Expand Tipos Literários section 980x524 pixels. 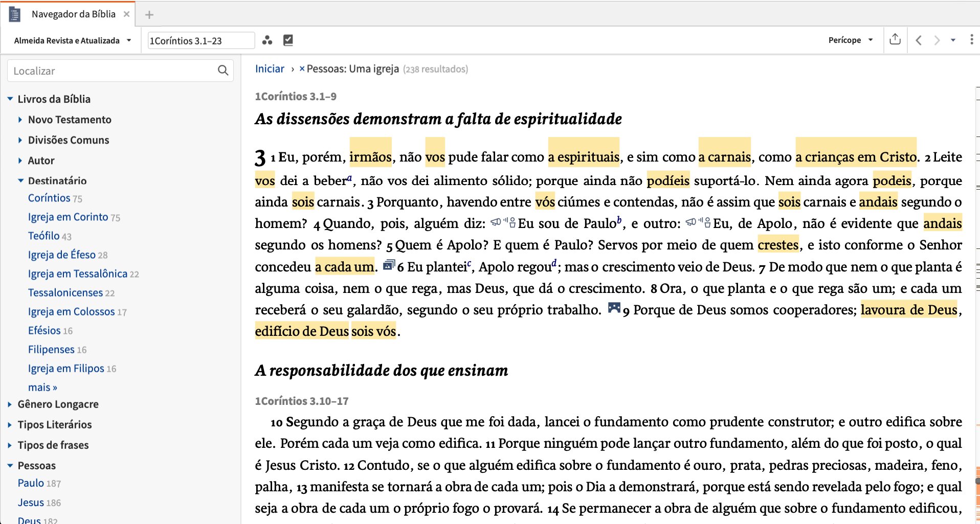10,425
